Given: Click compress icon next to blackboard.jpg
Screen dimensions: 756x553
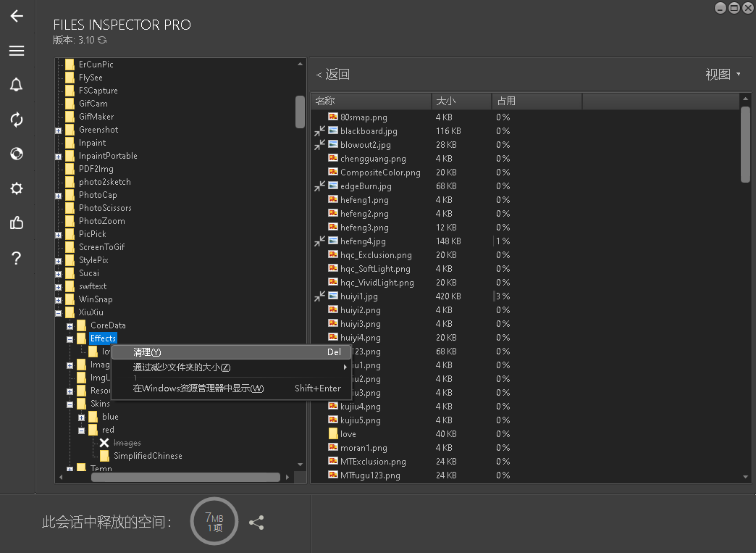Looking at the screenshot, I should [x=319, y=131].
